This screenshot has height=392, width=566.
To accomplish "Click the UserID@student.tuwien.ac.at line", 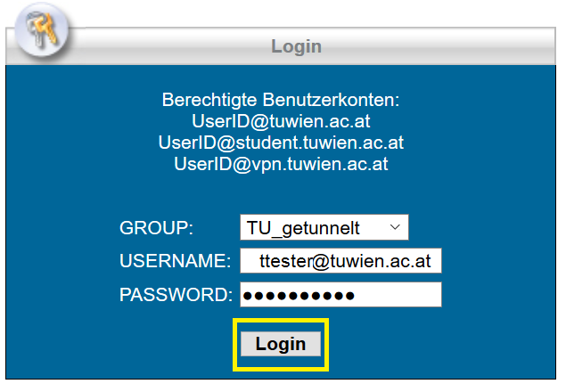I will [x=281, y=143].
